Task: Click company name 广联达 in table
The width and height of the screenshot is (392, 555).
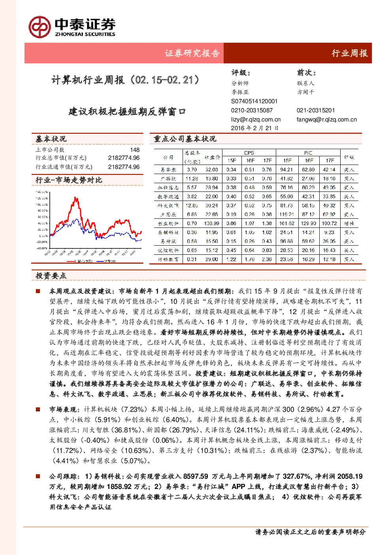Action: [168, 179]
